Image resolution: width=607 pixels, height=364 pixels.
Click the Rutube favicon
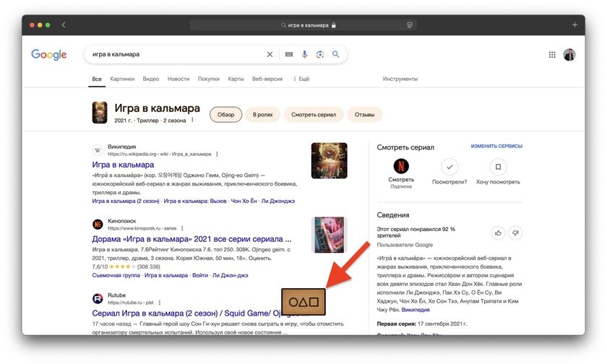98,298
